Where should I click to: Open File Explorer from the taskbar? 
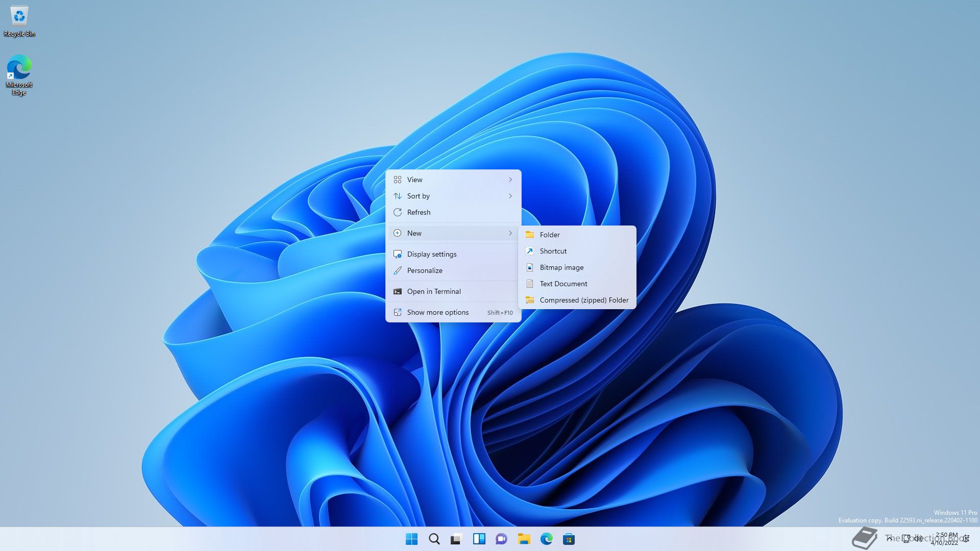524,539
